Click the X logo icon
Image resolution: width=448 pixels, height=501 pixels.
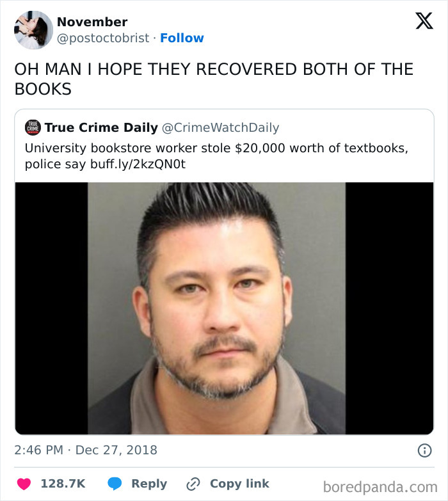[424, 20]
